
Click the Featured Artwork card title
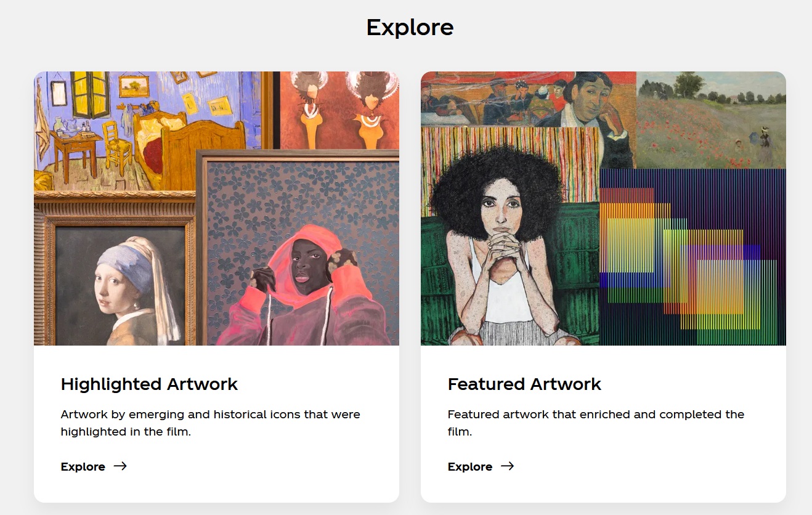coord(524,384)
